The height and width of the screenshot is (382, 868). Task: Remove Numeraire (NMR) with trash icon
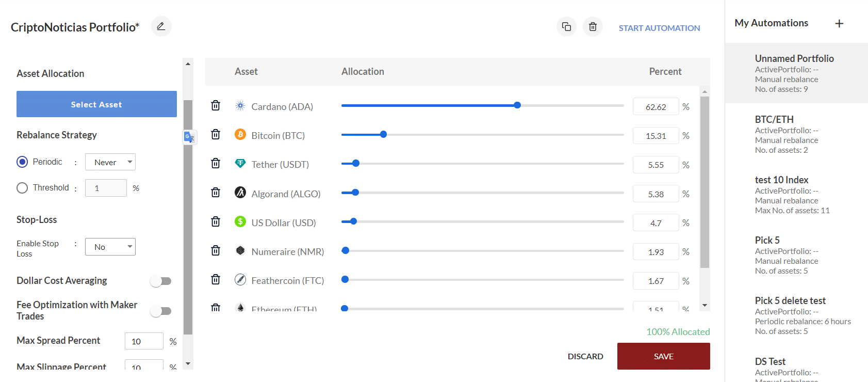216,250
